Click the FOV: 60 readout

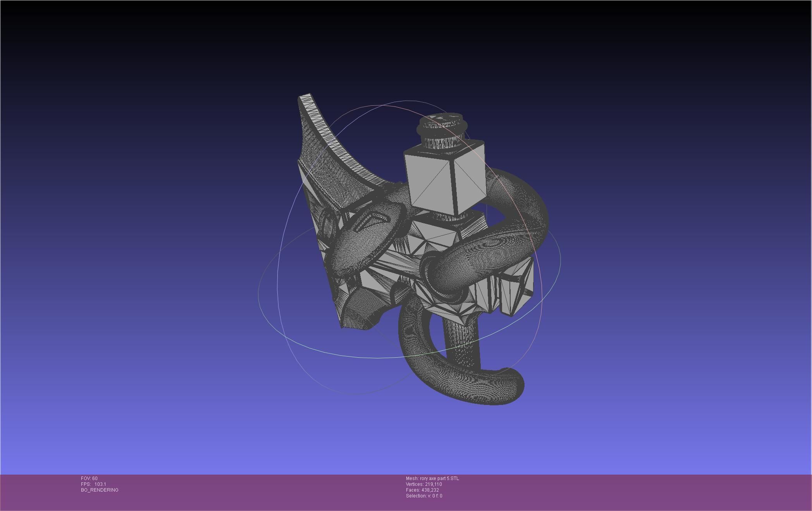(x=89, y=478)
